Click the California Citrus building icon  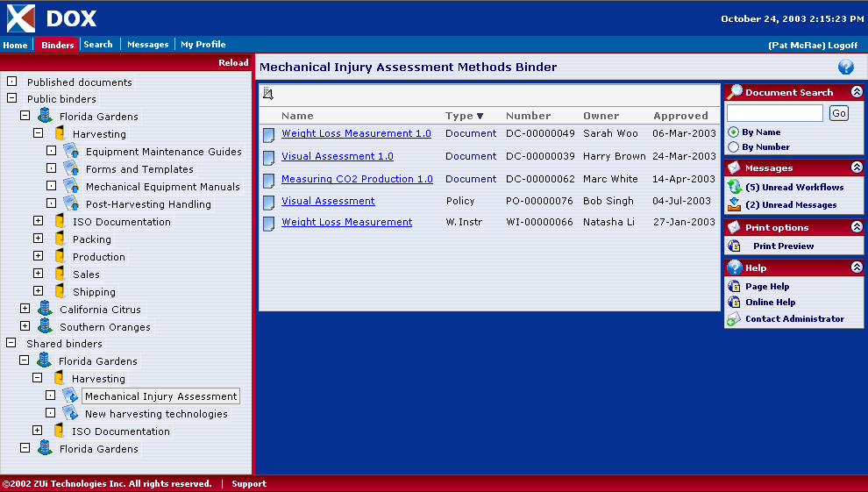[x=45, y=309]
